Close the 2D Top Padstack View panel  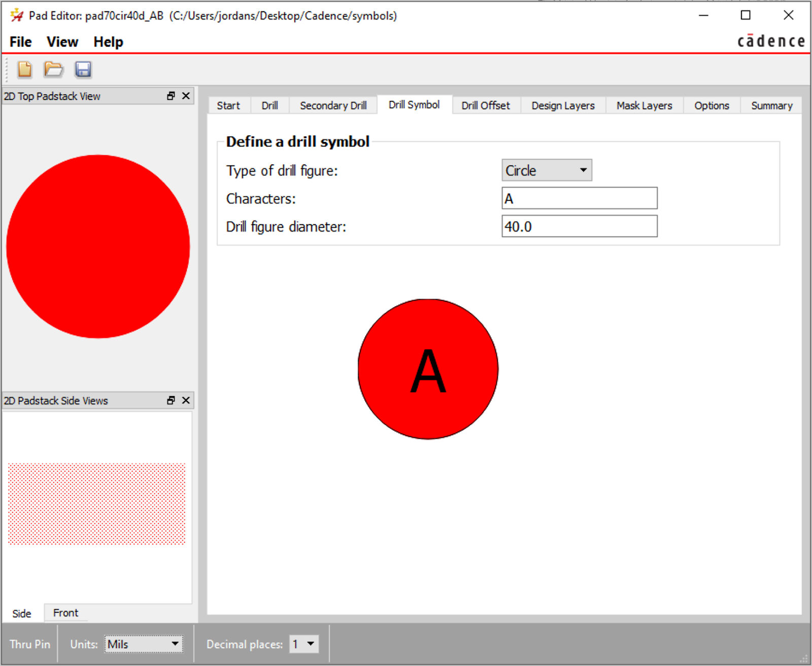point(186,96)
